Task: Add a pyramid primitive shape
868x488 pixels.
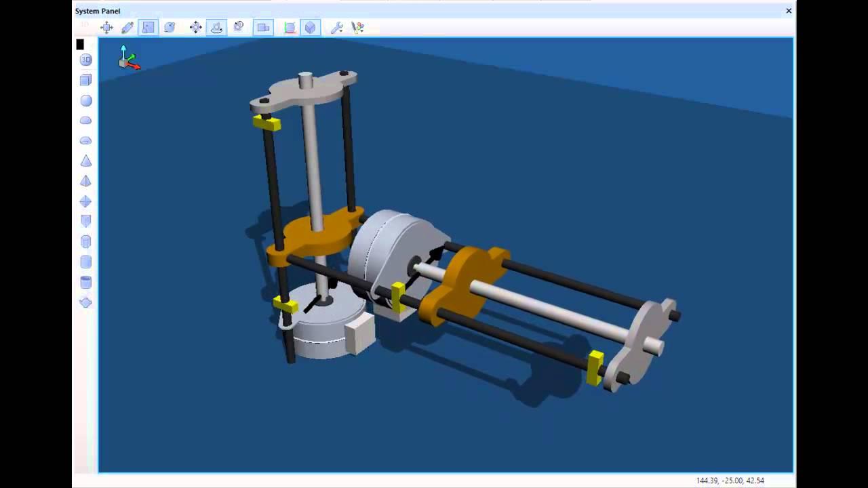Action: click(85, 181)
